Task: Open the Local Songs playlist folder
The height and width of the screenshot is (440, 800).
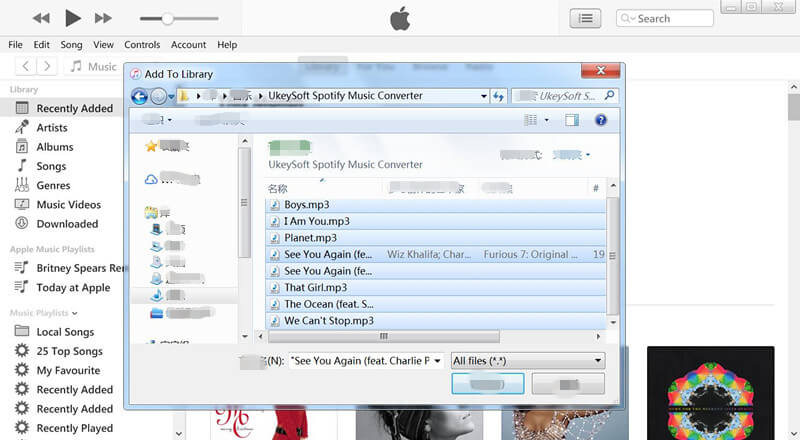Action: pyautogui.click(x=65, y=332)
